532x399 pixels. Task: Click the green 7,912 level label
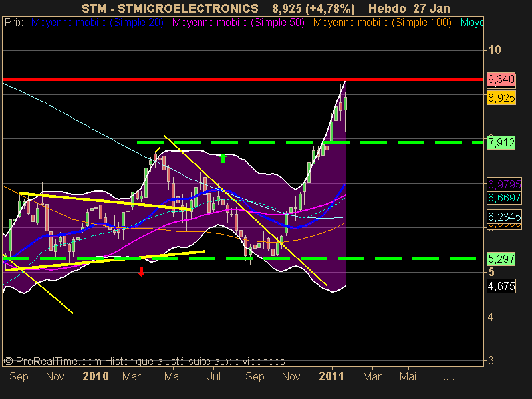501,142
